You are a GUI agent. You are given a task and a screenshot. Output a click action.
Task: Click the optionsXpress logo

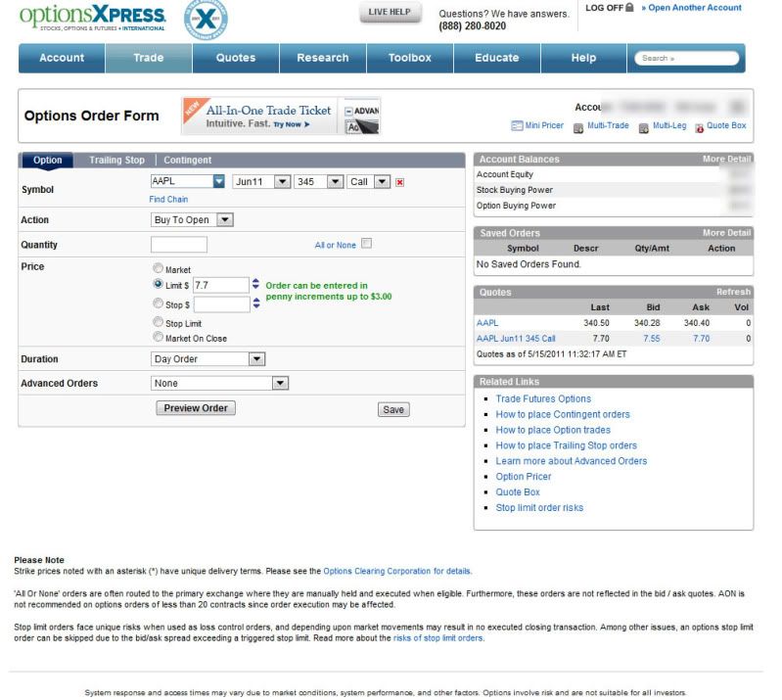point(93,18)
